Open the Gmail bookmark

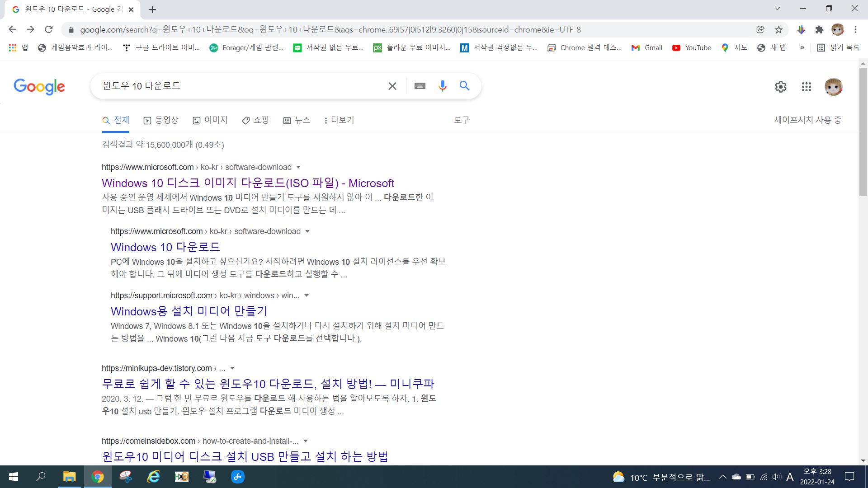click(647, 47)
